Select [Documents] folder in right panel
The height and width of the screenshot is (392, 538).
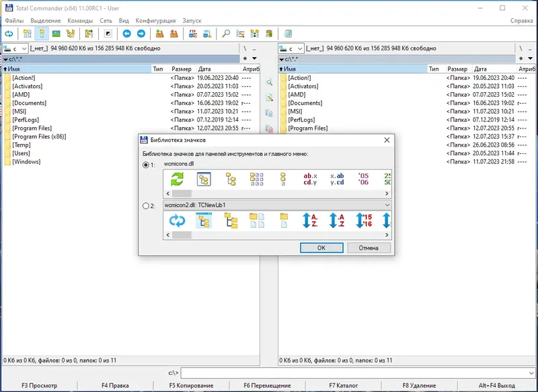click(305, 103)
